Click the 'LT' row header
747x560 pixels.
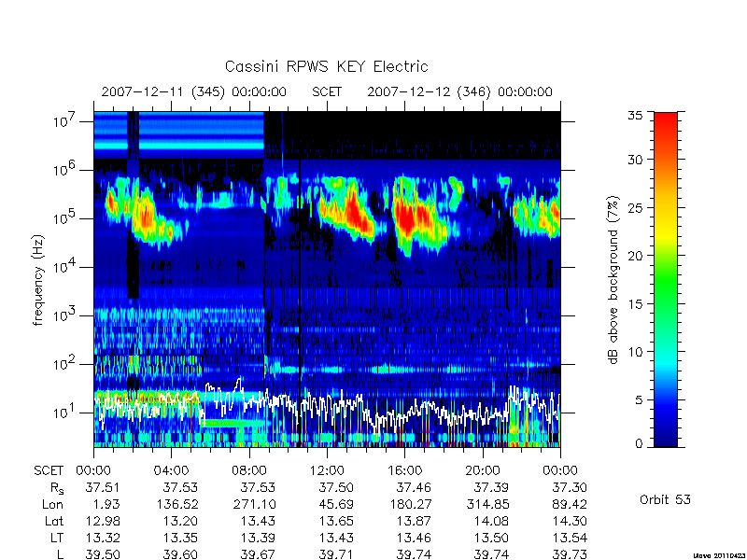click(x=57, y=539)
